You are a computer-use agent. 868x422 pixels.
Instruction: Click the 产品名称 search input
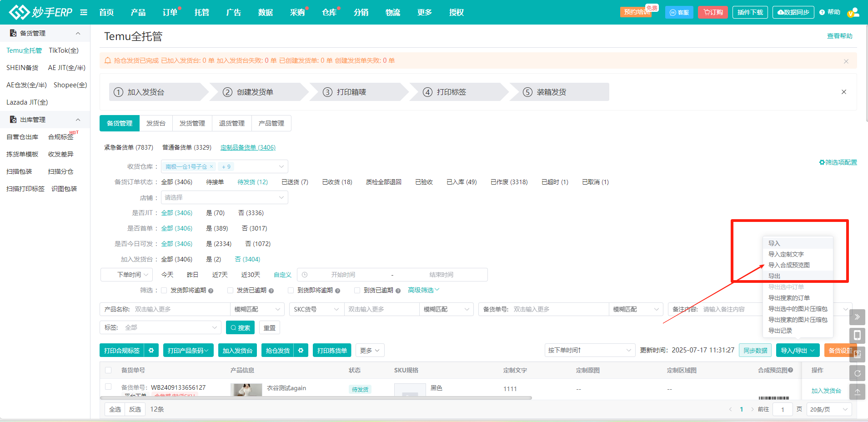[182, 309]
